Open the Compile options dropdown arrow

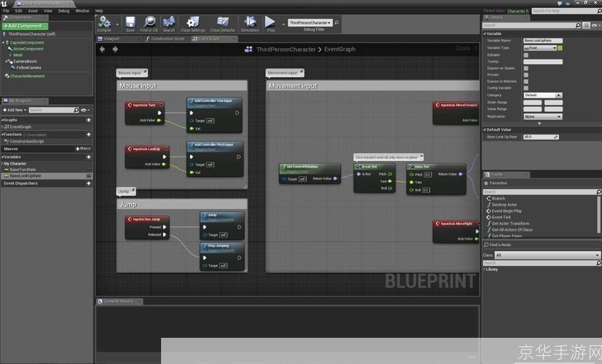click(117, 24)
